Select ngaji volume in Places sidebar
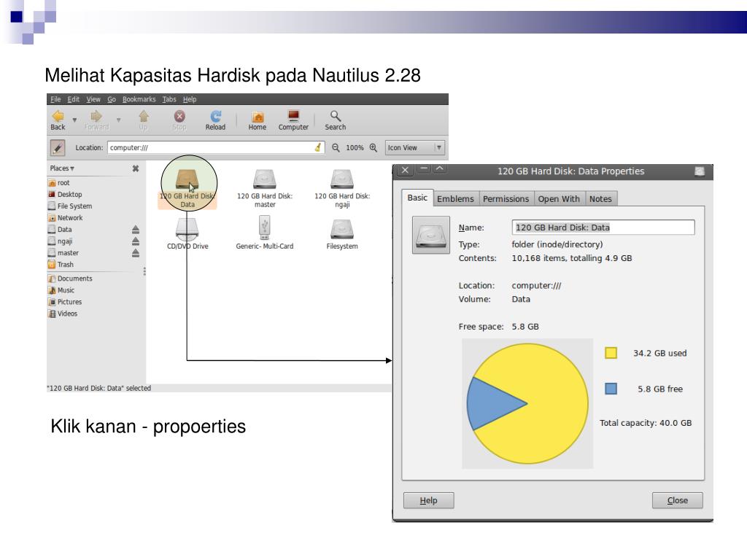The width and height of the screenshot is (747, 560). tap(60, 241)
